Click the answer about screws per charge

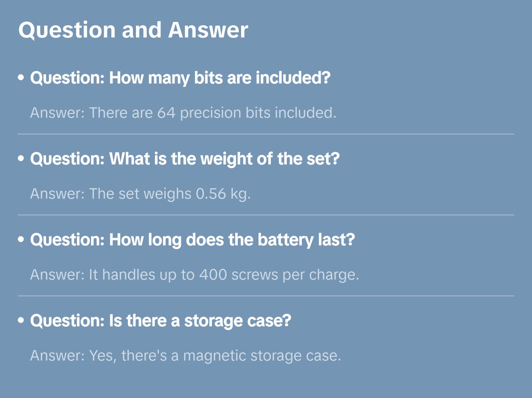pos(195,275)
